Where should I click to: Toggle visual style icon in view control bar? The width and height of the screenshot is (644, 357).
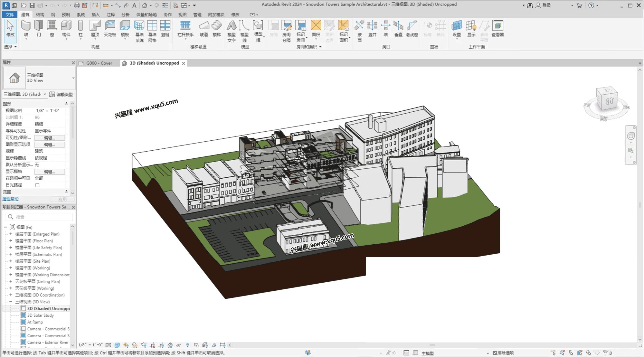click(x=117, y=345)
